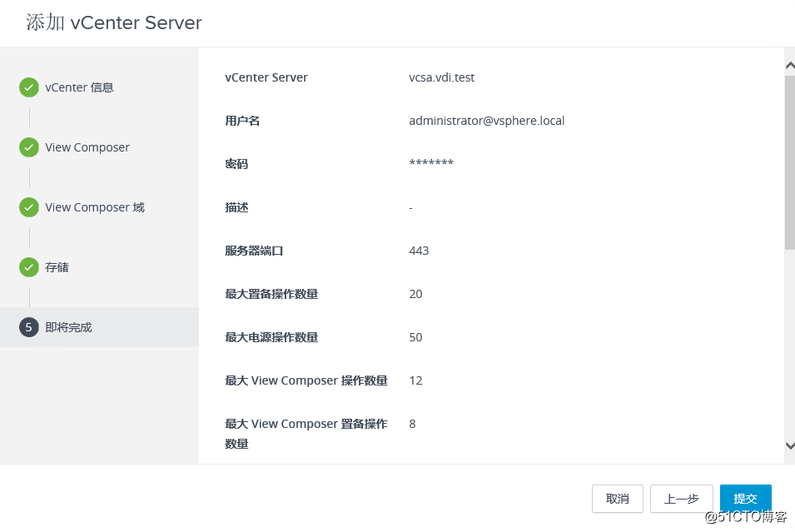Click the 密码 label
Viewport: 795px width, 532px height.
click(x=236, y=164)
